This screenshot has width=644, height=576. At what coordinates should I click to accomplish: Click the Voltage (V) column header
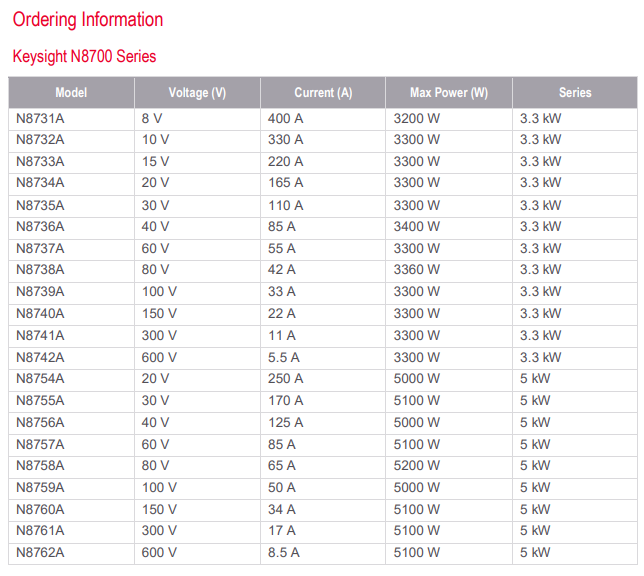[x=197, y=92]
